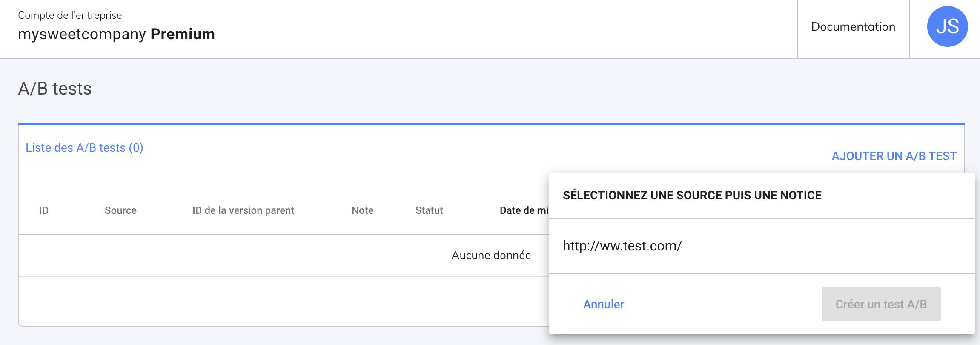Click the Créer un test A/B button

coord(881,304)
